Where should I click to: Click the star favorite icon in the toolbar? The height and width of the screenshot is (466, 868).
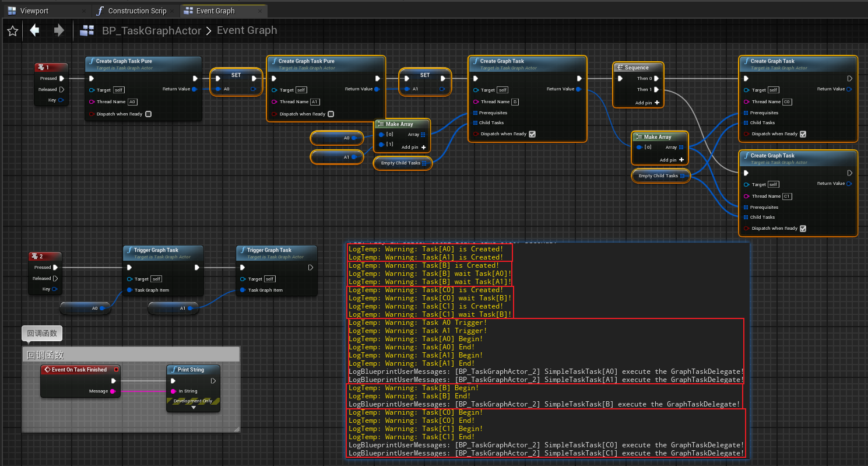click(x=12, y=30)
